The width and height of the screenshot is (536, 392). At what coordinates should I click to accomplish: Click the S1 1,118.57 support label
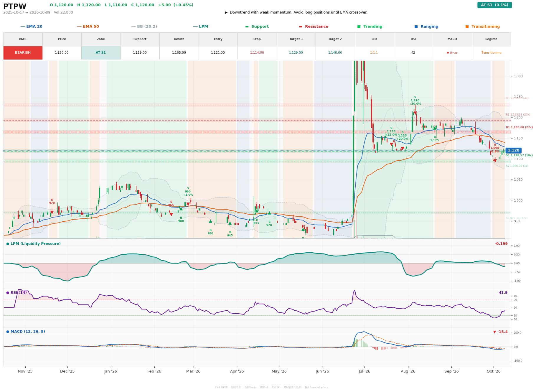(x=519, y=155)
